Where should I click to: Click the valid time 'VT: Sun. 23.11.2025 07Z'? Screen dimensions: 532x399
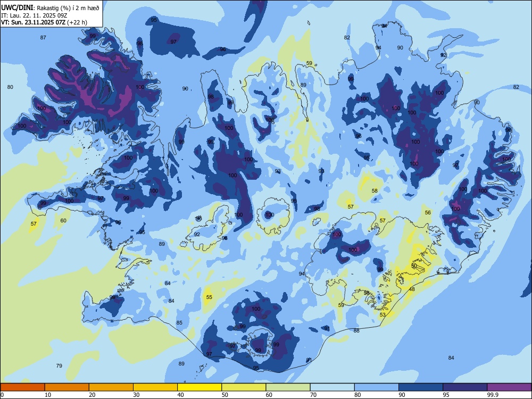pos(34,22)
